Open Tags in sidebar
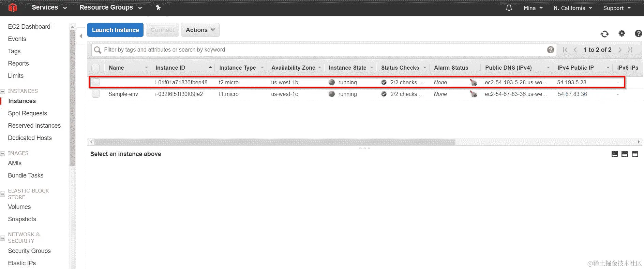 click(x=14, y=51)
